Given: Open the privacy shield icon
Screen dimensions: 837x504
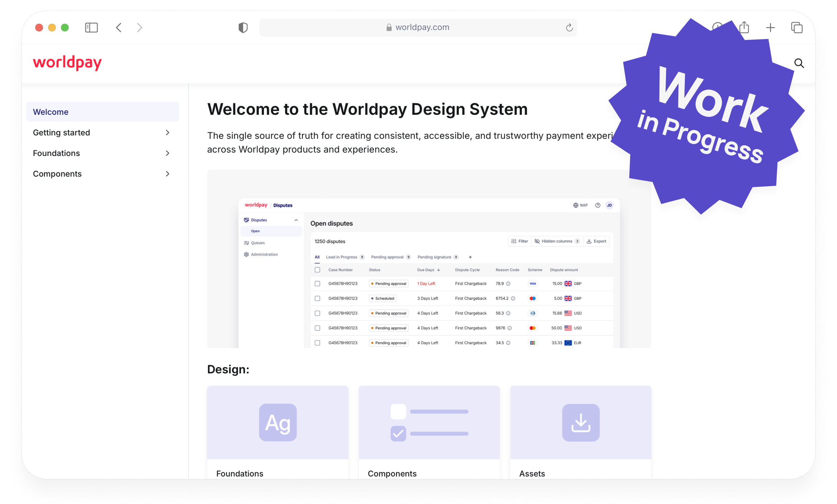Looking at the screenshot, I should [243, 28].
